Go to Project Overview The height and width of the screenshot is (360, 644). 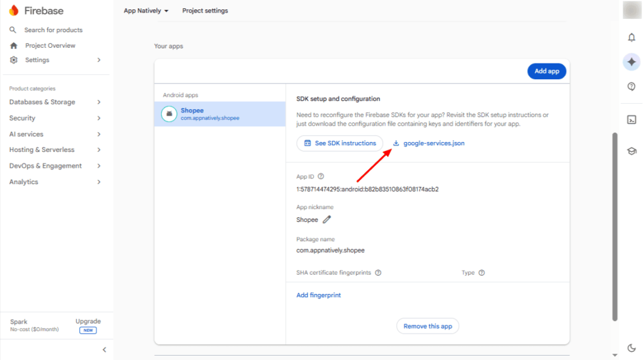click(x=50, y=46)
